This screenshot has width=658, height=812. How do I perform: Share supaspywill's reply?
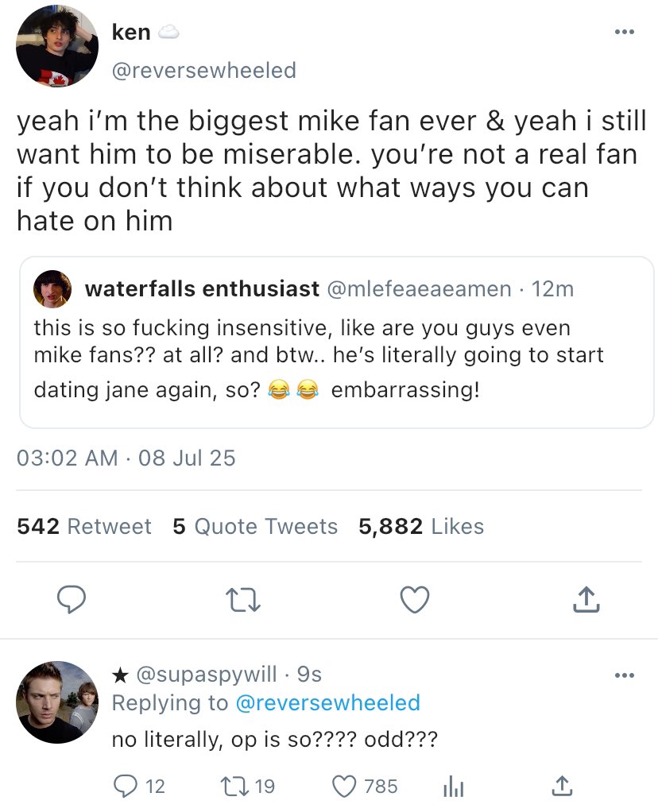(561, 786)
